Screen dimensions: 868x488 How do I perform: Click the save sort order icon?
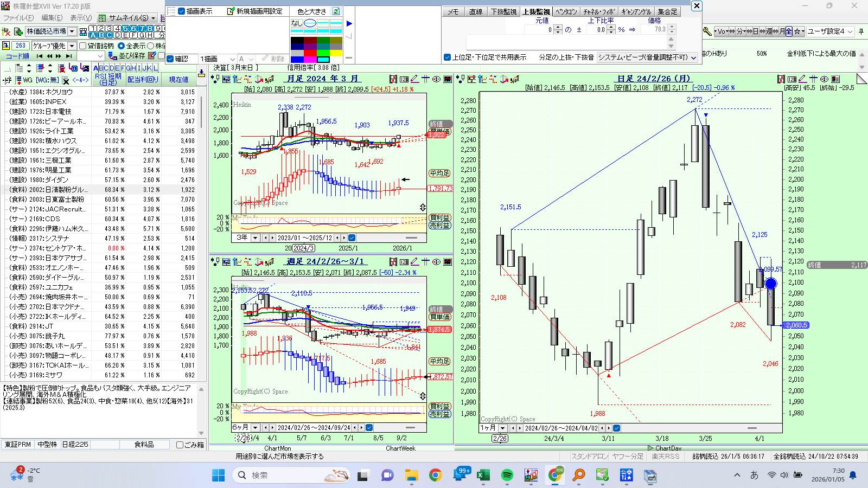(x=112, y=56)
